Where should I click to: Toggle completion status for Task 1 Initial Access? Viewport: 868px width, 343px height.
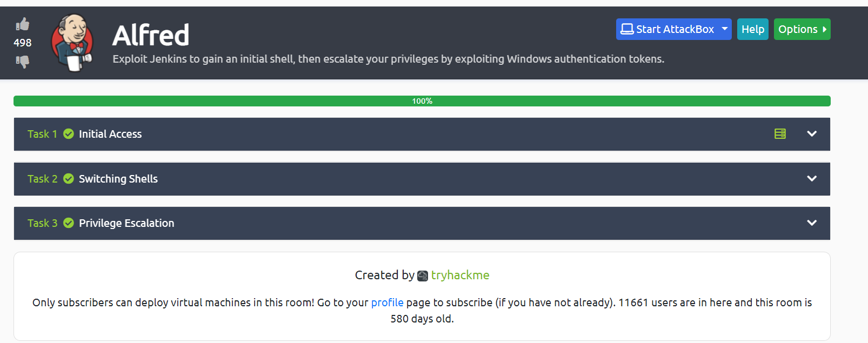pyautogui.click(x=68, y=134)
